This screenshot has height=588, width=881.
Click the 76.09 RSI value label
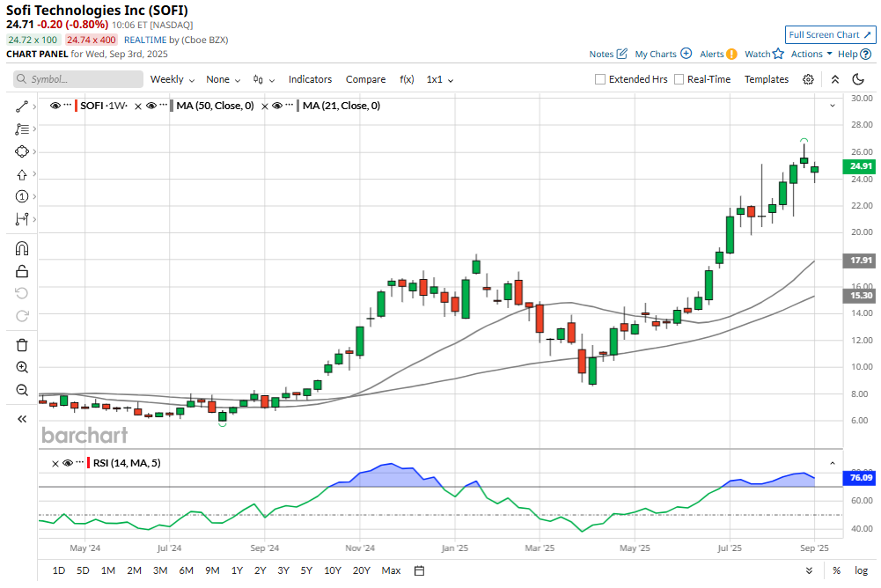[x=860, y=478]
